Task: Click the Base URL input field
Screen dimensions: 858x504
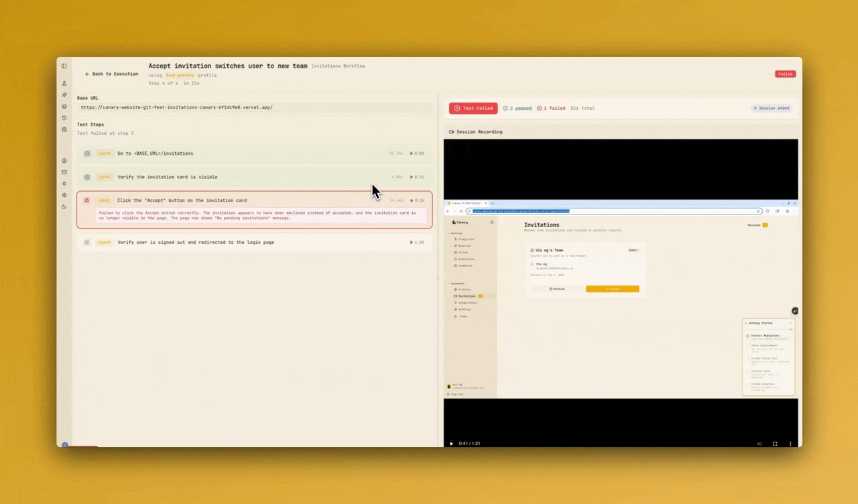Action: click(255, 107)
